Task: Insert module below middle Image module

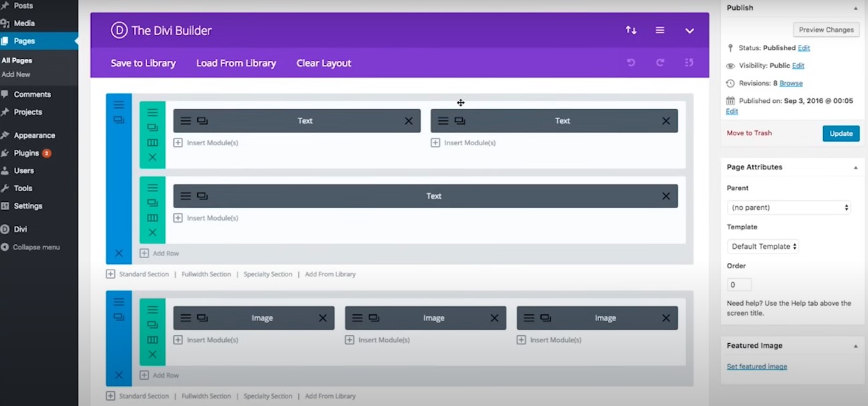Action: pyautogui.click(x=377, y=340)
